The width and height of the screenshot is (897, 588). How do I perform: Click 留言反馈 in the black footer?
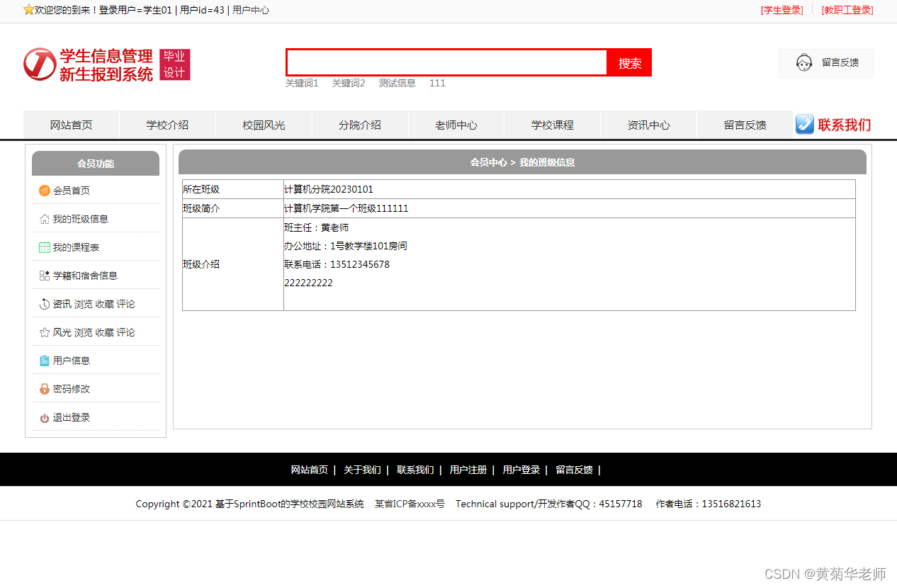coord(574,470)
